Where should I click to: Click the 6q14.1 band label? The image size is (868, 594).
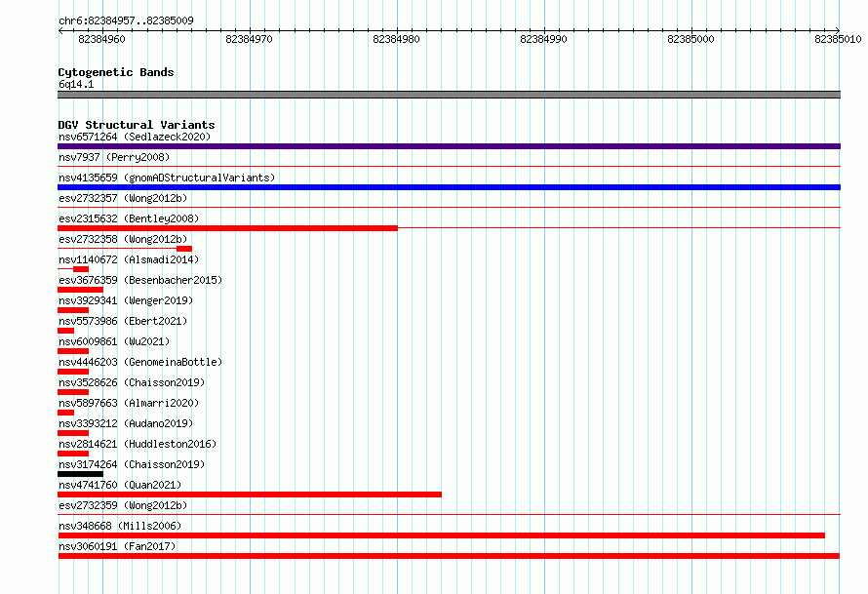[x=76, y=84]
